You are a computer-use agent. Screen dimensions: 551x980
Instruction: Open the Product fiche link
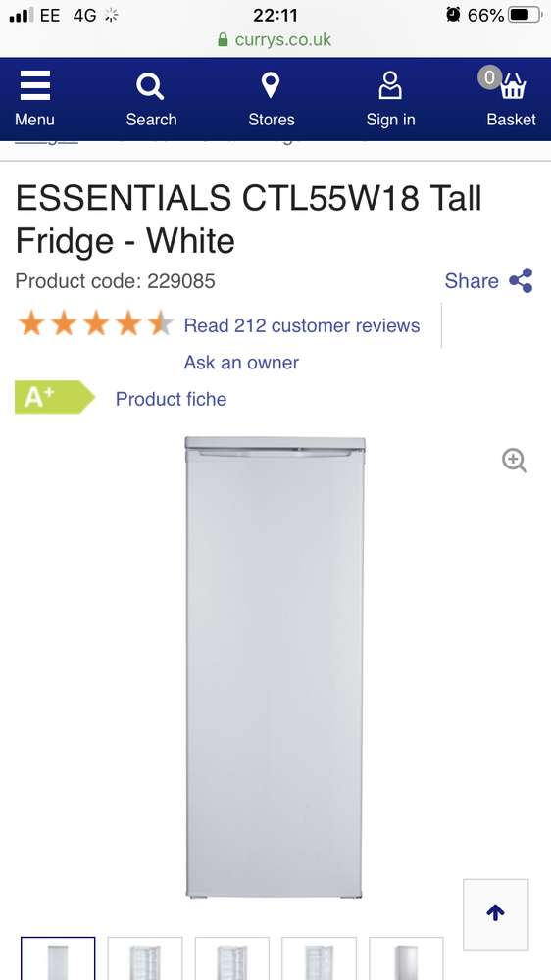(171, 399)
